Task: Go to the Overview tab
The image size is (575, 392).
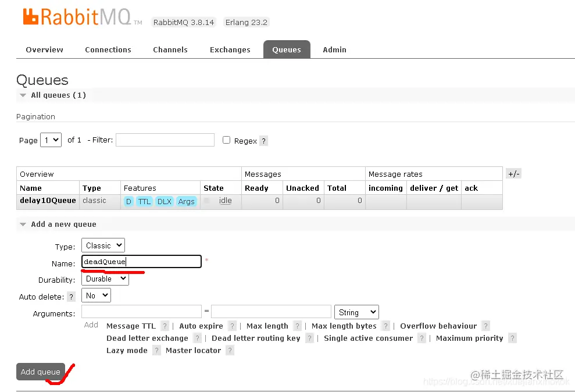Action: click(44, 49)
